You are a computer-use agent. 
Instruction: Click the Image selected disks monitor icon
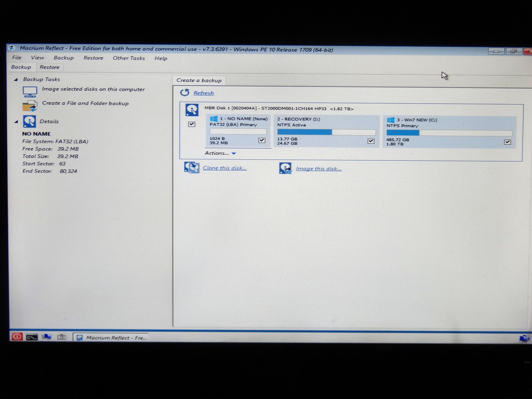(x=30, y=92)
